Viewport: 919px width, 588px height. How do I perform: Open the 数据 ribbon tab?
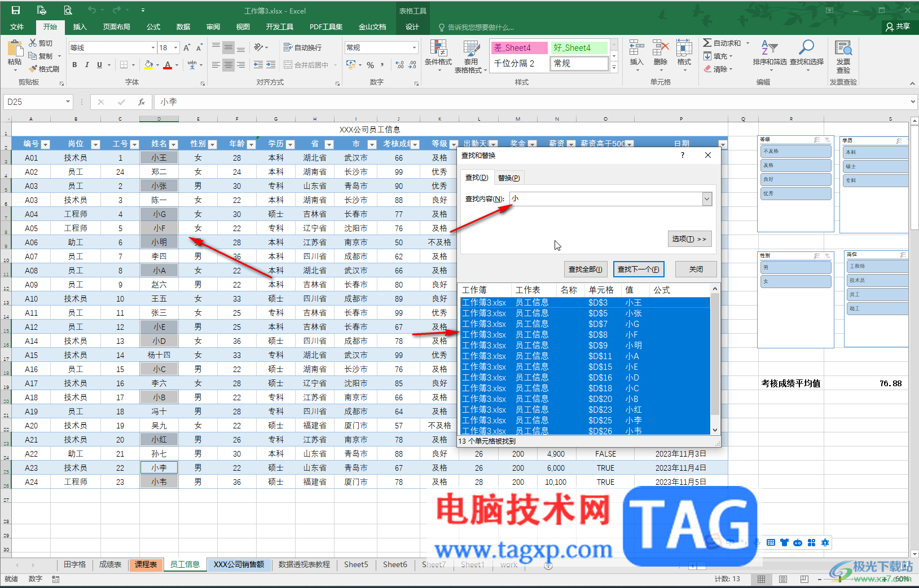coord(183,26)
